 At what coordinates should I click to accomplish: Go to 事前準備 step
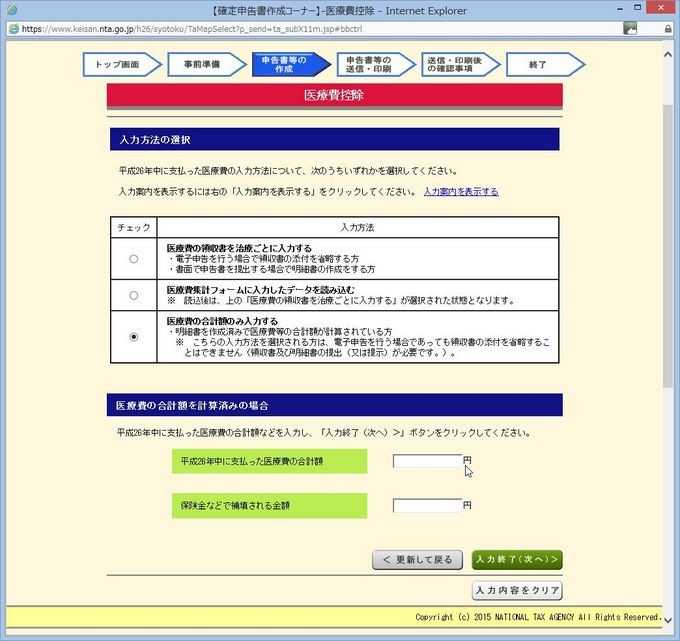tap(207, 65)
